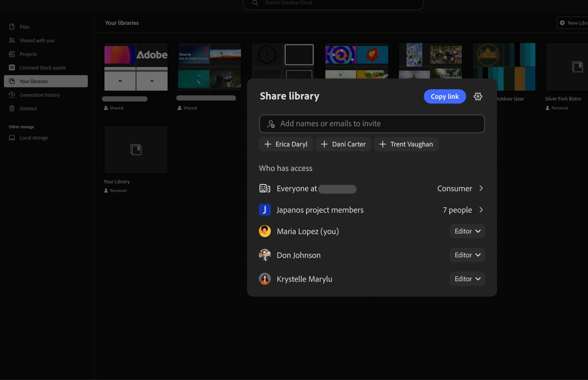Click the Your Library name label
This screenshot has width=588, height=380.
point(117,181)
